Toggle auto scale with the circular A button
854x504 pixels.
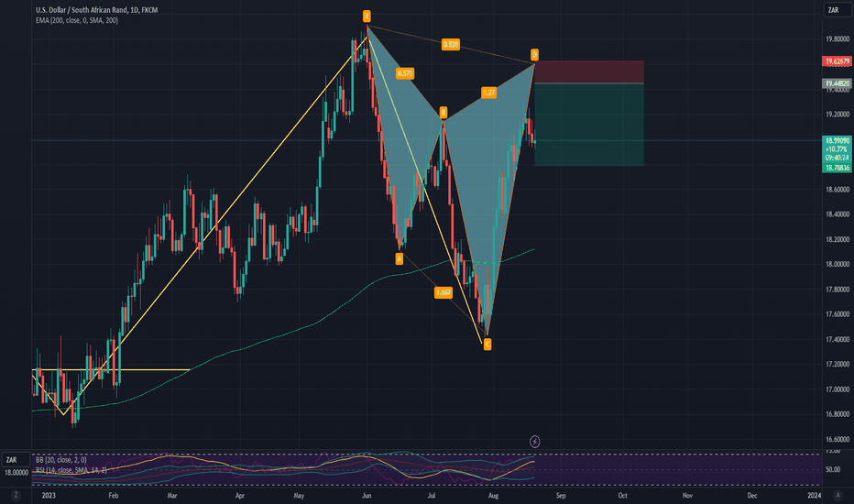(x=838, y=495)
